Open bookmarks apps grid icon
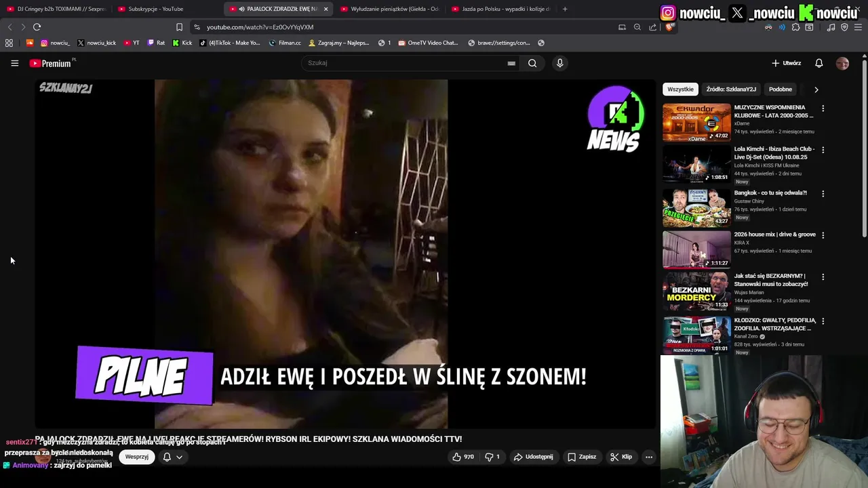Viewport: 868px width, 488px height. tap(9, 43)
